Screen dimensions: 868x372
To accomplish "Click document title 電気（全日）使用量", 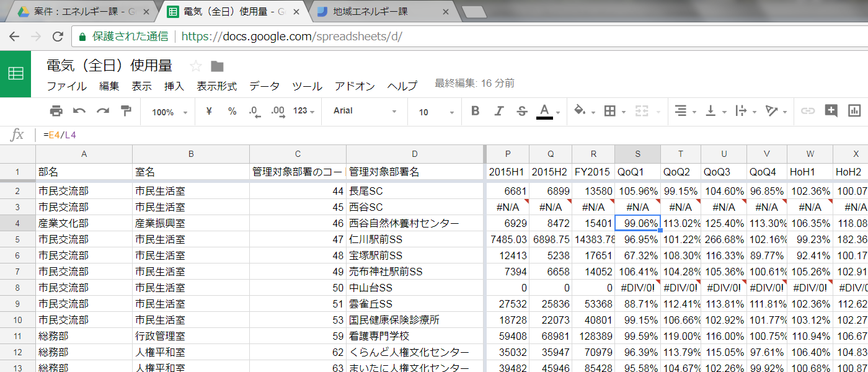I will pos(110,65).
